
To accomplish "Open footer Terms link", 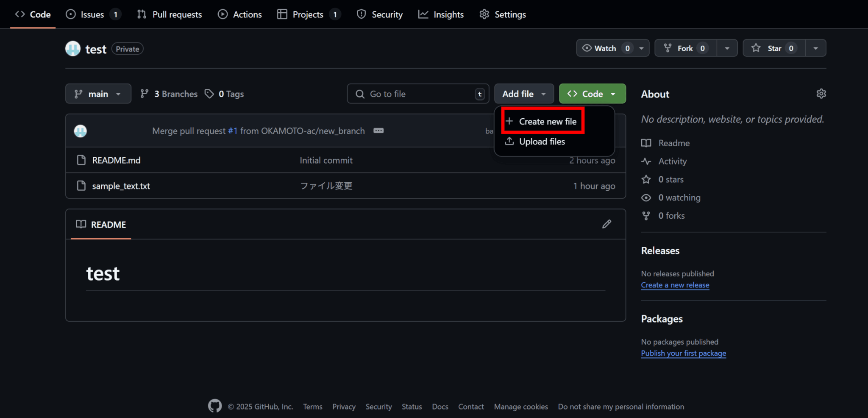I will click(x=313, y=407).
